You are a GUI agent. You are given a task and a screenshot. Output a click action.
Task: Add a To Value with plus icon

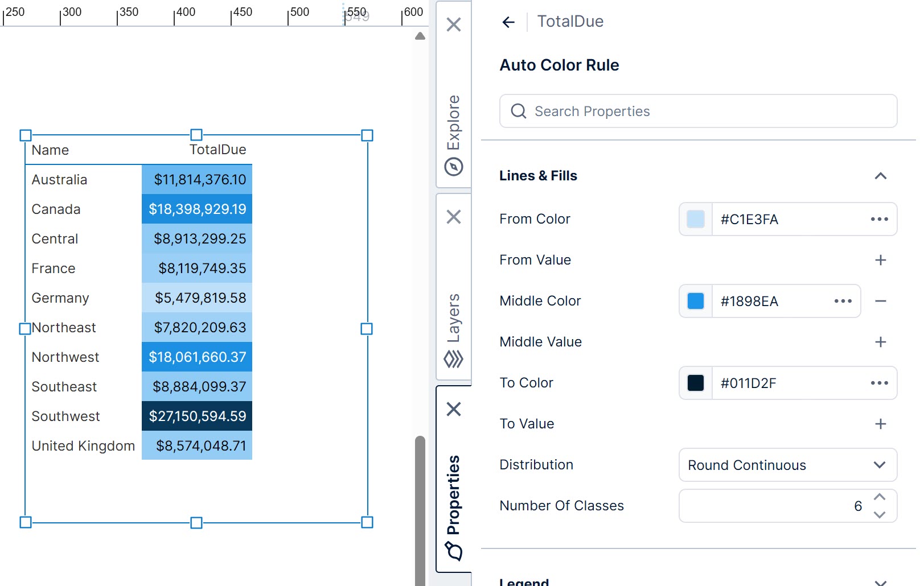click(x=880, y=424)
